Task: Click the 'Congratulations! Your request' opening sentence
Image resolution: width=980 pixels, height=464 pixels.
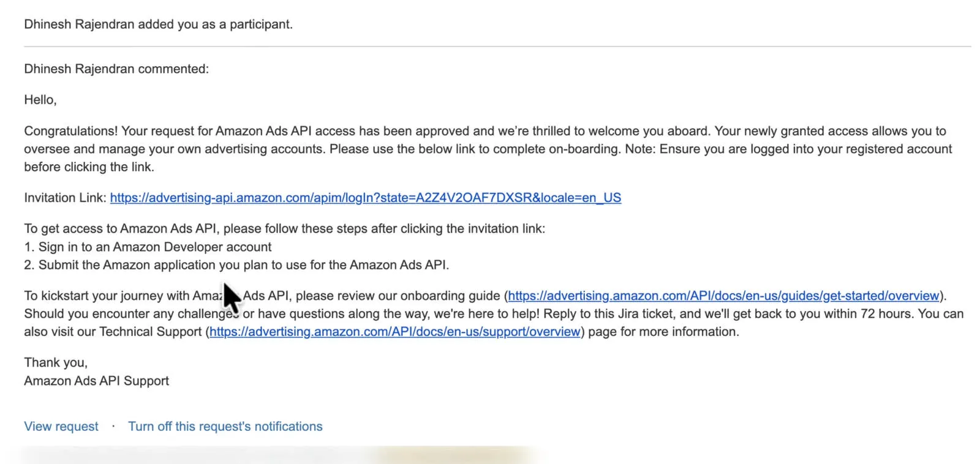Action: point(367,131)
